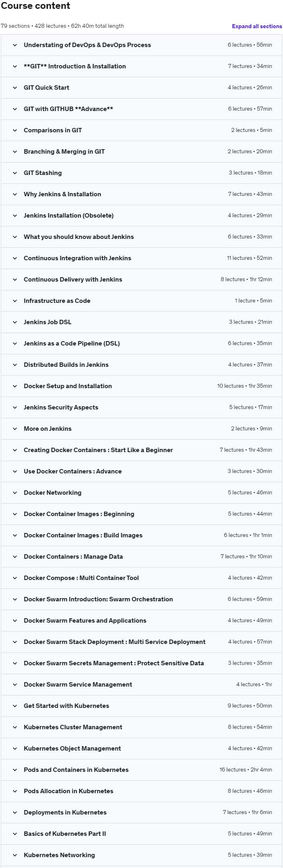Open Continuous Integration with Jenkins section
The image size is (283, 868).
point(141,258)
